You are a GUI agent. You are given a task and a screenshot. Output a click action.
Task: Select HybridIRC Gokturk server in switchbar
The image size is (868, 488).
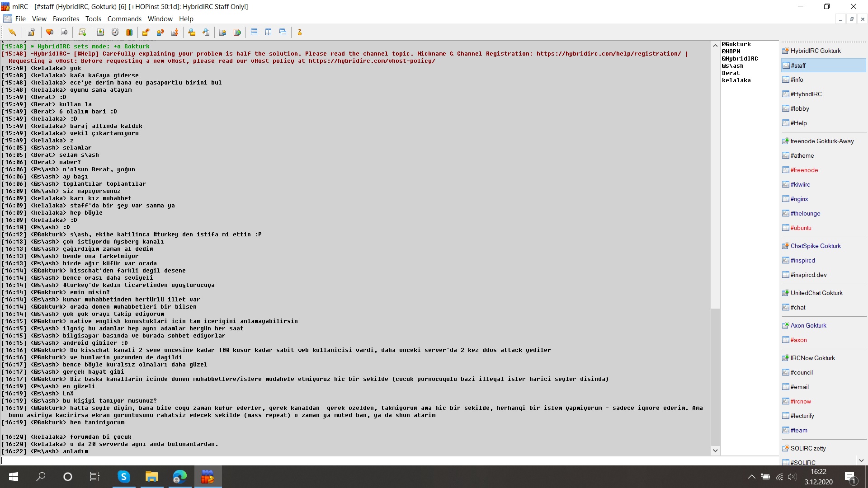point(823,51)
